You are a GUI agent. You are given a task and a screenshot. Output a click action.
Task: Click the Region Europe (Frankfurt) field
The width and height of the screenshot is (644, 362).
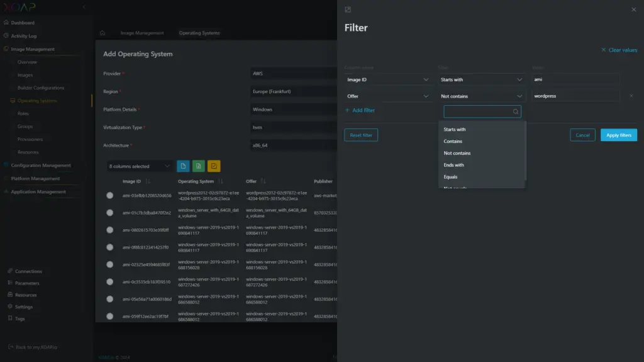pyautogui.click(x=294, y=92)
